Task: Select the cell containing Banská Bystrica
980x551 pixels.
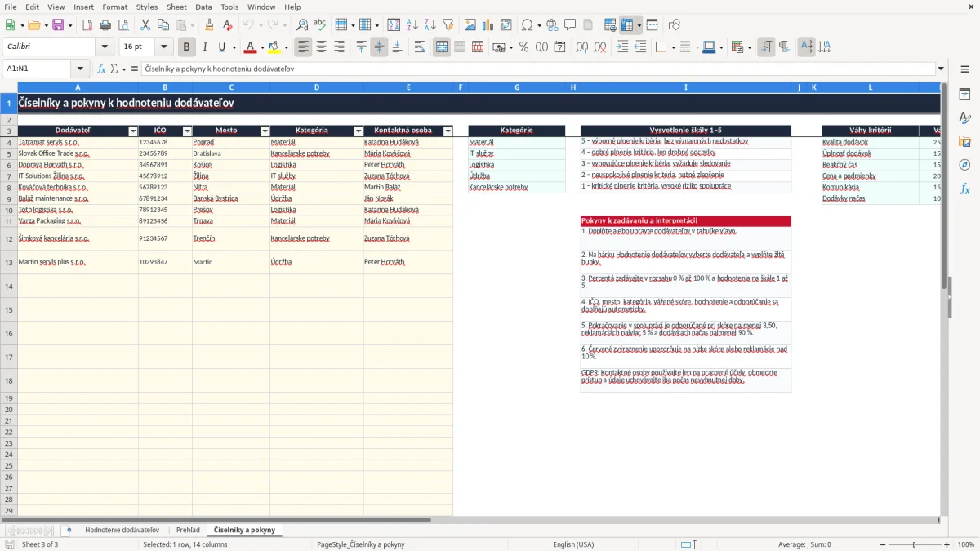Action: pyautogui.click(x=231, y=198)
